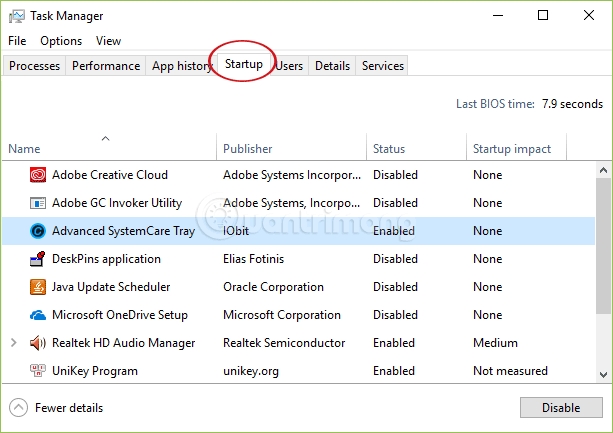613x433 pixels.
Task: Click the Java Update Scheduler icon
Action: [x=38, y=287]
